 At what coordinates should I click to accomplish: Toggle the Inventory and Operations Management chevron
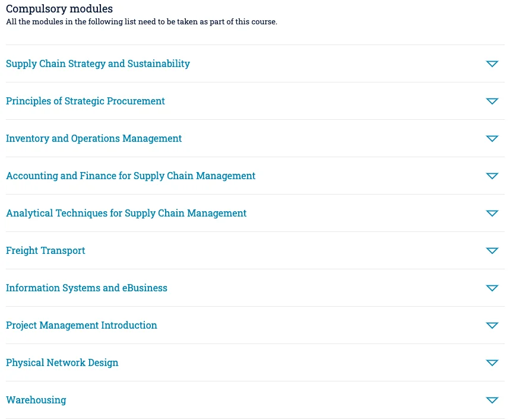click(x=492, y=138)
